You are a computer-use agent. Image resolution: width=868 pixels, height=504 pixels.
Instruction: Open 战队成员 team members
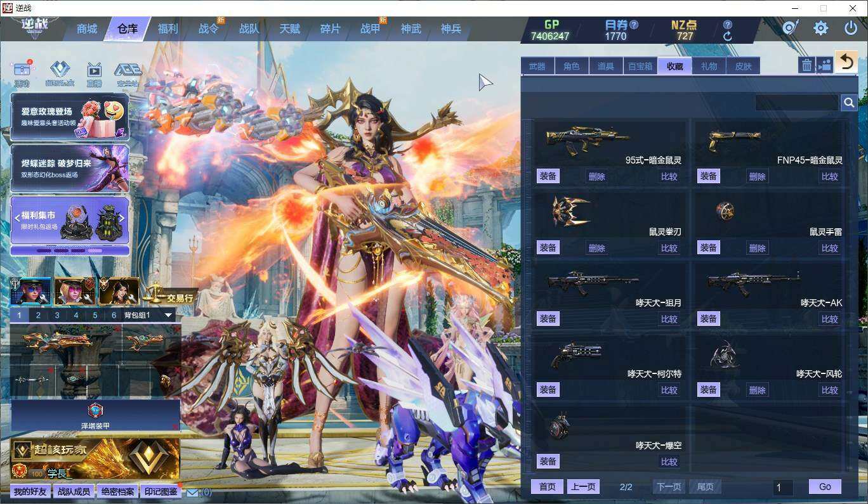74,492
